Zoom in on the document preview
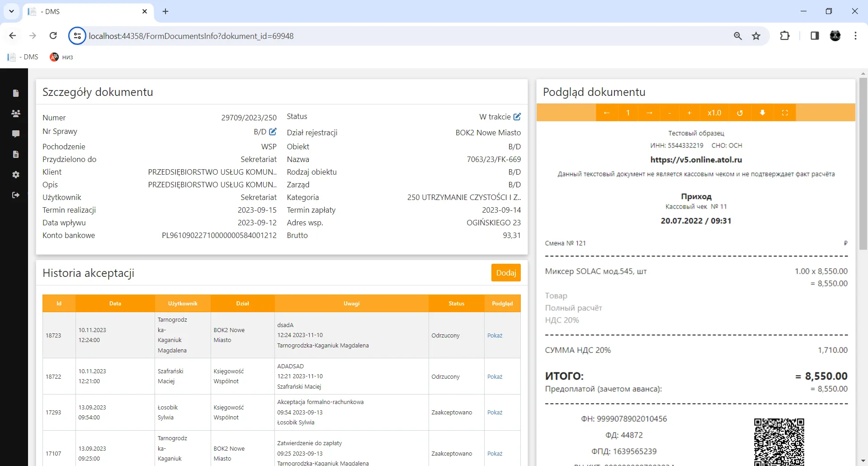The height and width of the screenshot is (466, 868). tap(689, 113)
